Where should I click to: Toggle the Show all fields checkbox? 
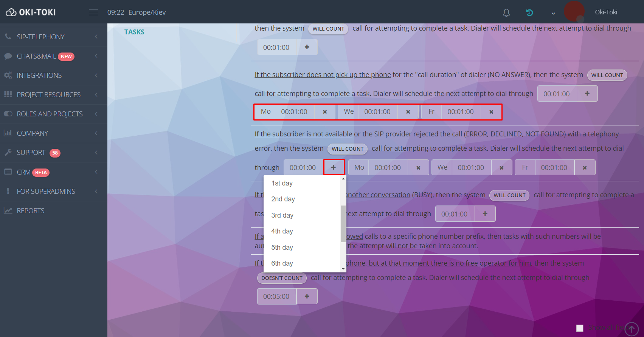(580, 328)
